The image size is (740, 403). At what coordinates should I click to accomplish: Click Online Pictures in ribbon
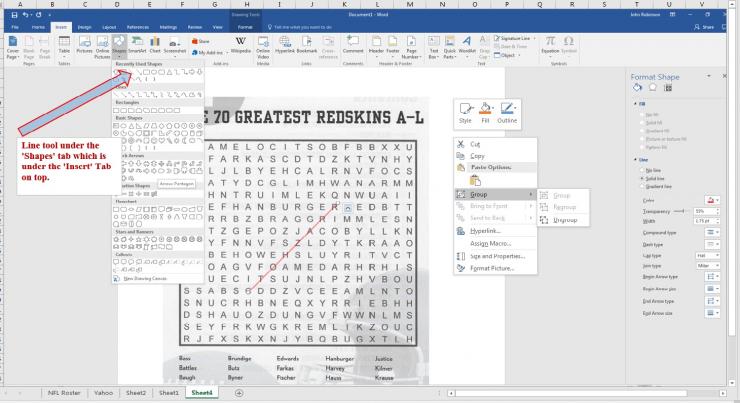pos(102,47)
